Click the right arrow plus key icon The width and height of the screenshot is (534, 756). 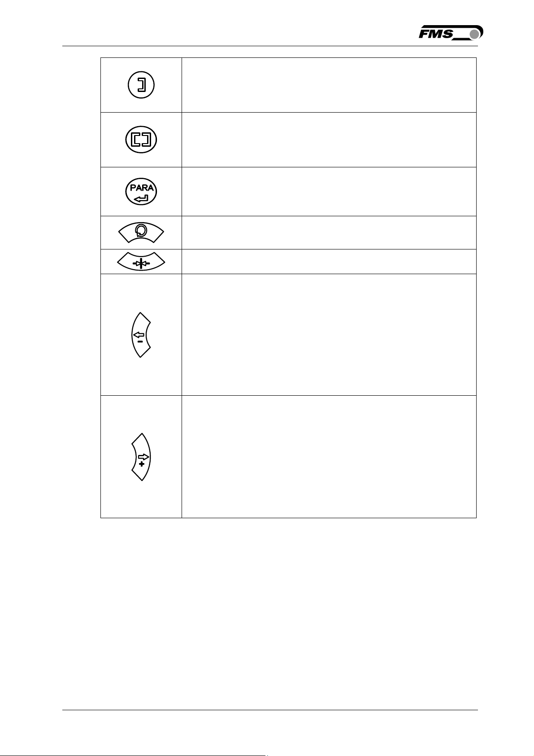tap(141, 457)
